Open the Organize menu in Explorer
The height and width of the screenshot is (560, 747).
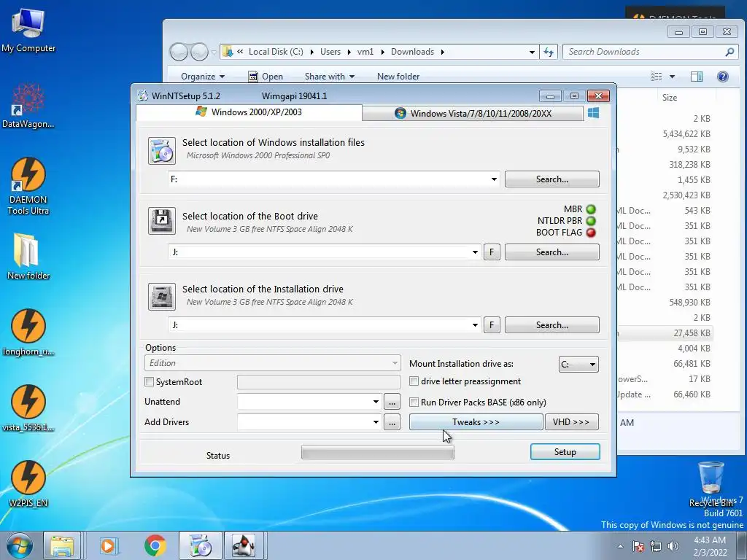(203, 76)
